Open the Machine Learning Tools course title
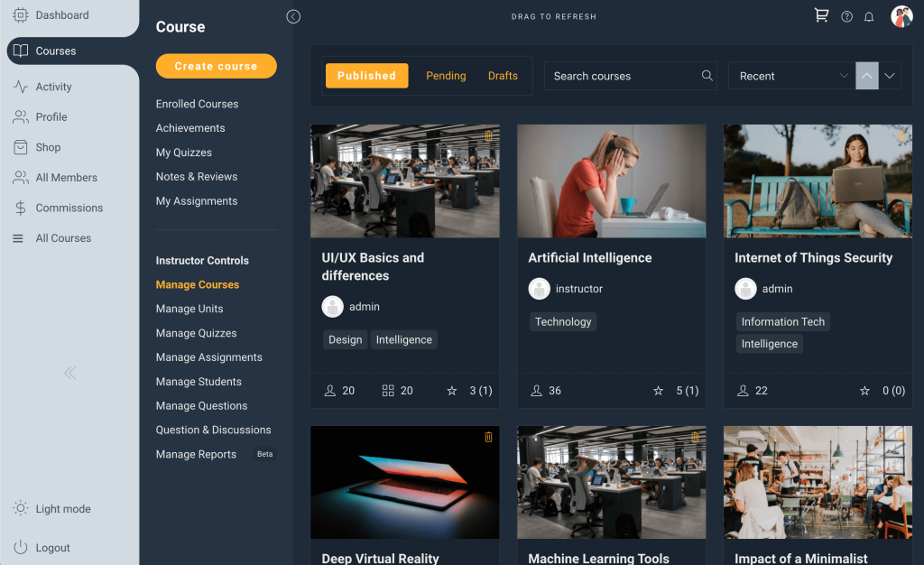Screen dimensions: 924x565 tap(598, 558)
